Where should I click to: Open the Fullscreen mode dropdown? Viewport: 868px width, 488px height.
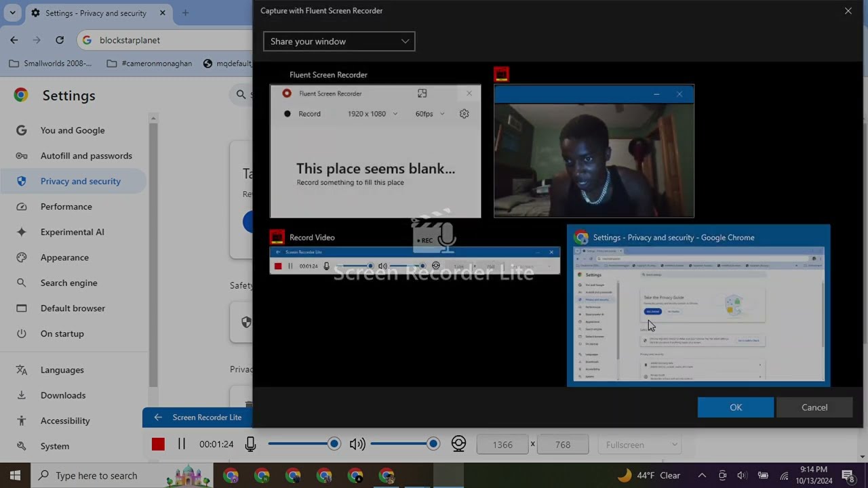639,445
